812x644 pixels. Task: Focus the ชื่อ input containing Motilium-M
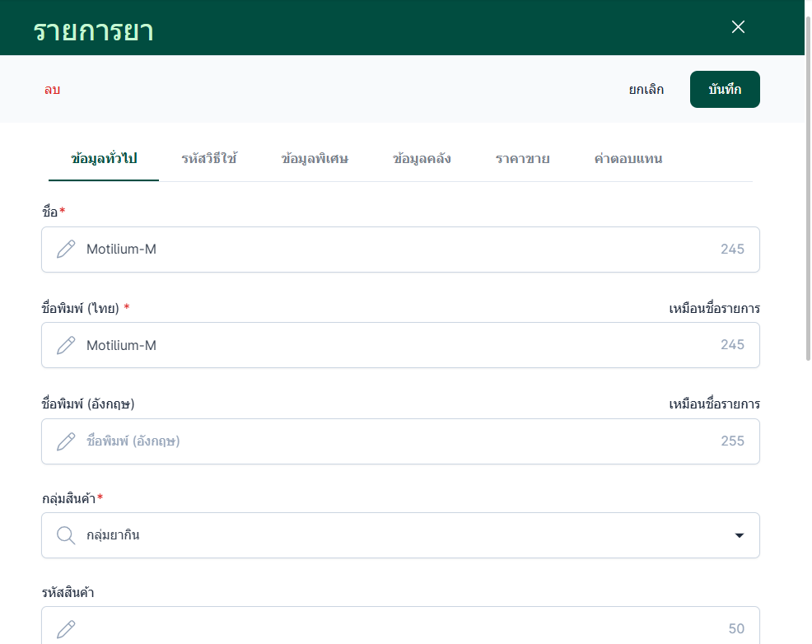click(400, 250)
